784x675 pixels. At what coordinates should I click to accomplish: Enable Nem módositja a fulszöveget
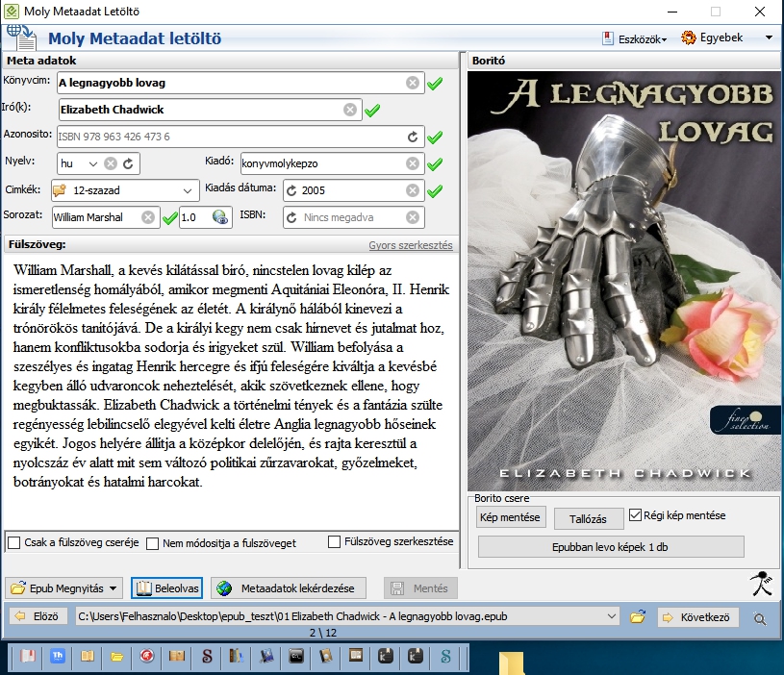pos(153,543)
